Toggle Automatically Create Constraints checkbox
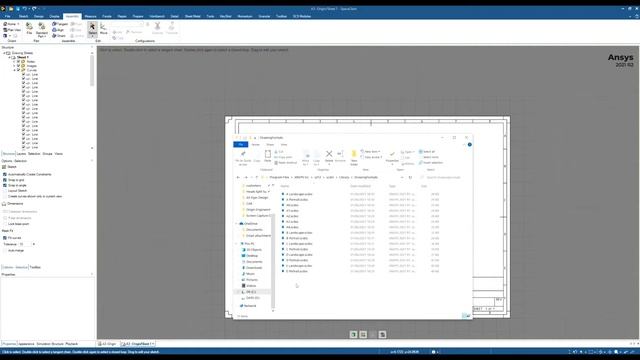640x360 pixels. [x=5, y=174]
